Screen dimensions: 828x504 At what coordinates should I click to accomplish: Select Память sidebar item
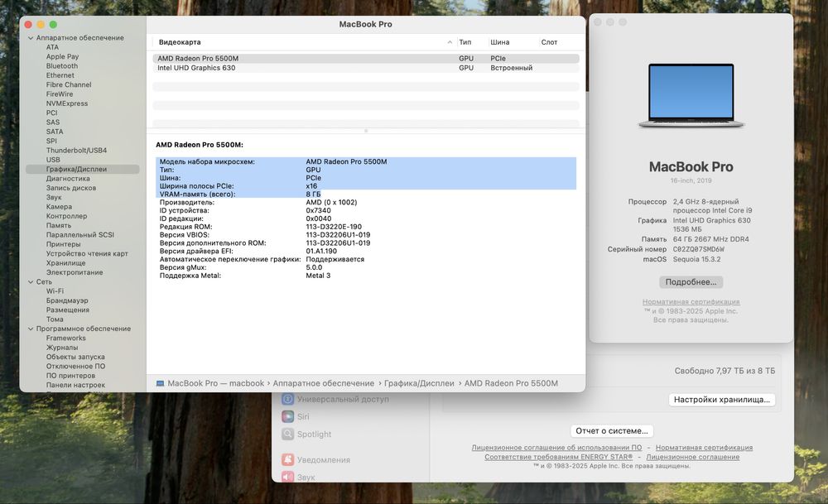pos(59,225)
